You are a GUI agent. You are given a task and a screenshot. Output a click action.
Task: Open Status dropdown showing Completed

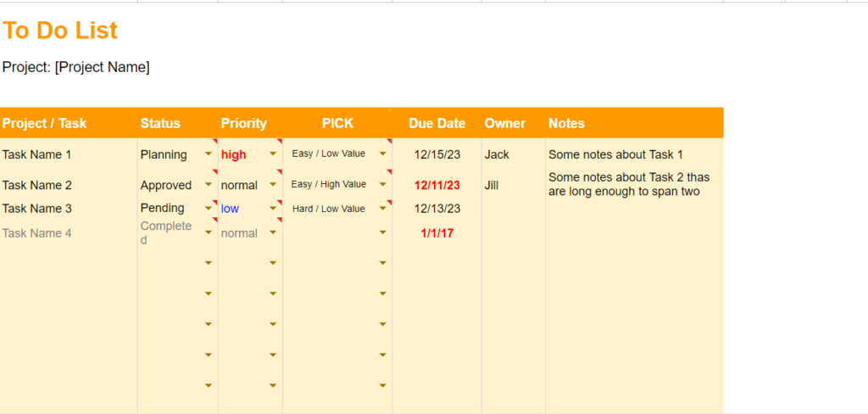(209, 232)
